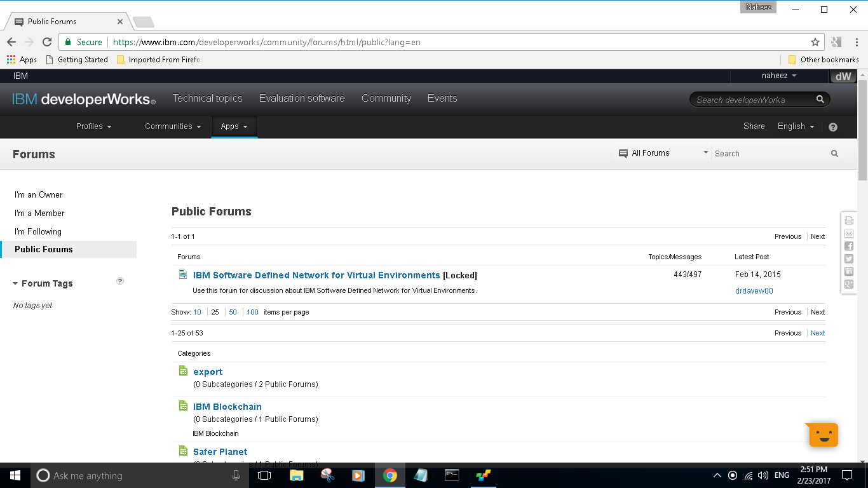This screenshot has width=868, height=488.
Task: Click the Google extension icon in toolbar
Action: tap(836, 42)
